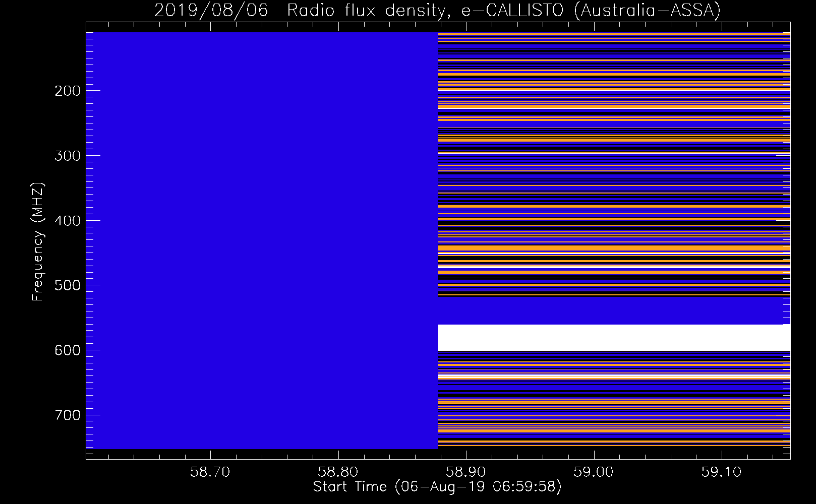Click the blue band just above the white band
Screen dimensions: 816x504
point(614,311)
